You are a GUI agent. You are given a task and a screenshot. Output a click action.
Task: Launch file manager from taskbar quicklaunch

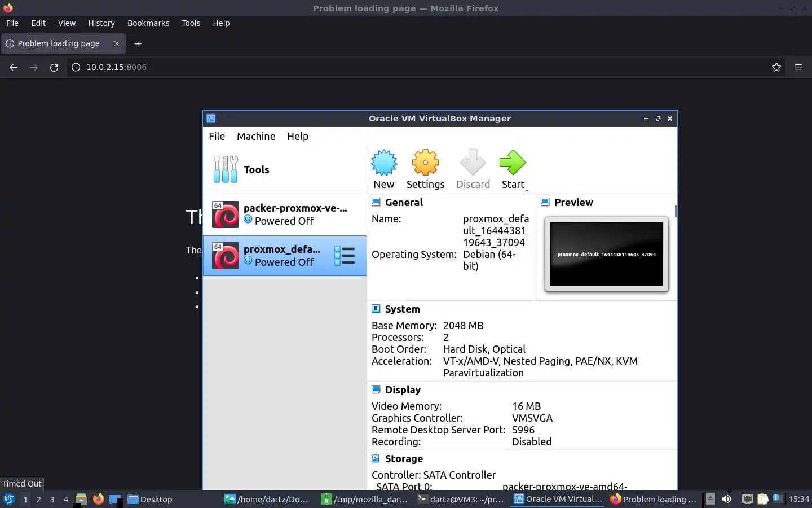(81, 499)
